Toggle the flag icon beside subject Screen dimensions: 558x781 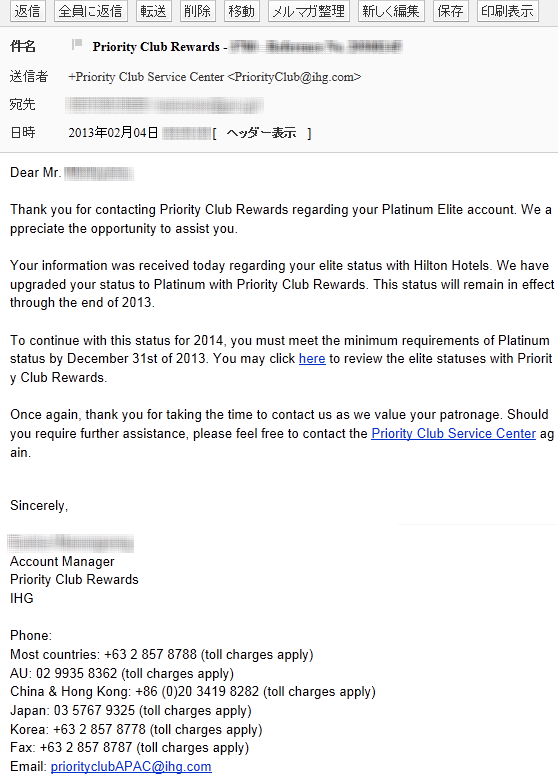(77, 45)
